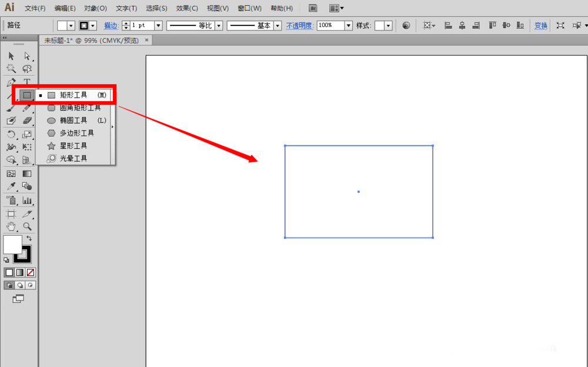Screen dimensions: 588x367
Task: Swap fill and stroke colors arrow
Action: click(29, 239)
